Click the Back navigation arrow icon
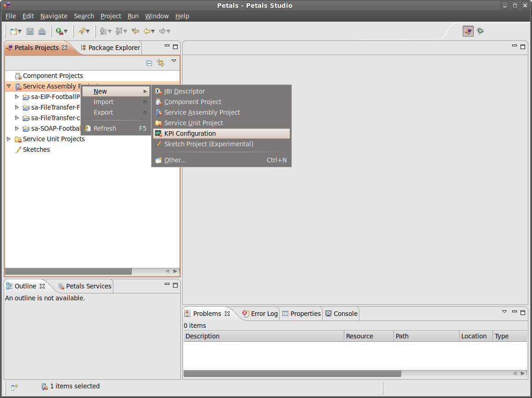The height and width of the screenshot is (398, 532). (x=147, y=31)
